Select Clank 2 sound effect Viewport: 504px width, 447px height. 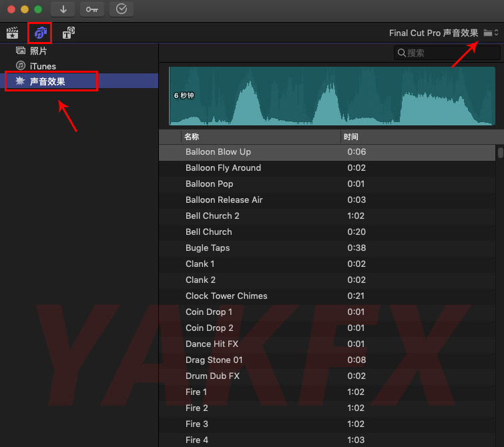327,280
